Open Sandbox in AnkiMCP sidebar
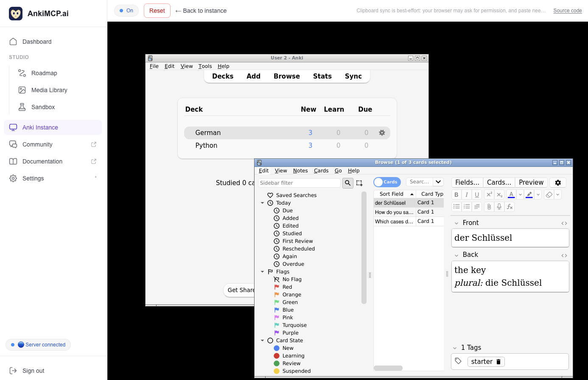 coord(43,107)
